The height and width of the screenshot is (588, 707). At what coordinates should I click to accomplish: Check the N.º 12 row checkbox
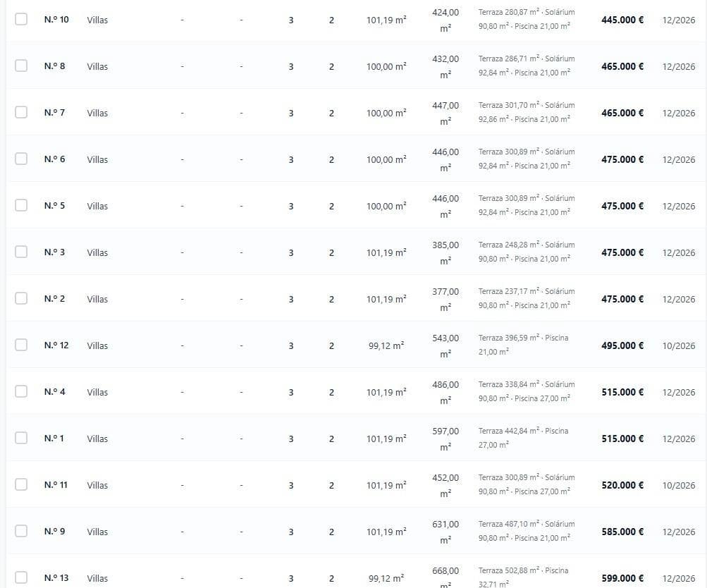tap(21, 345)
